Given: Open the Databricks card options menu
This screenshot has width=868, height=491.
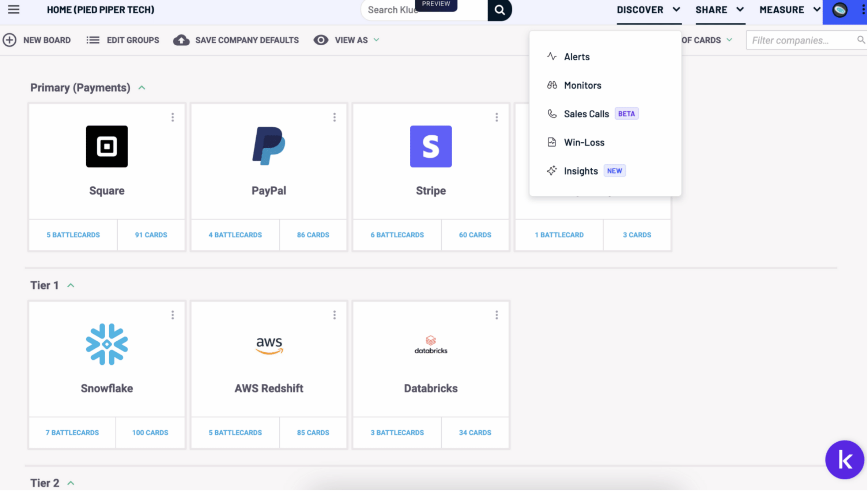Looking at the screenshot, I should [497, 315].
